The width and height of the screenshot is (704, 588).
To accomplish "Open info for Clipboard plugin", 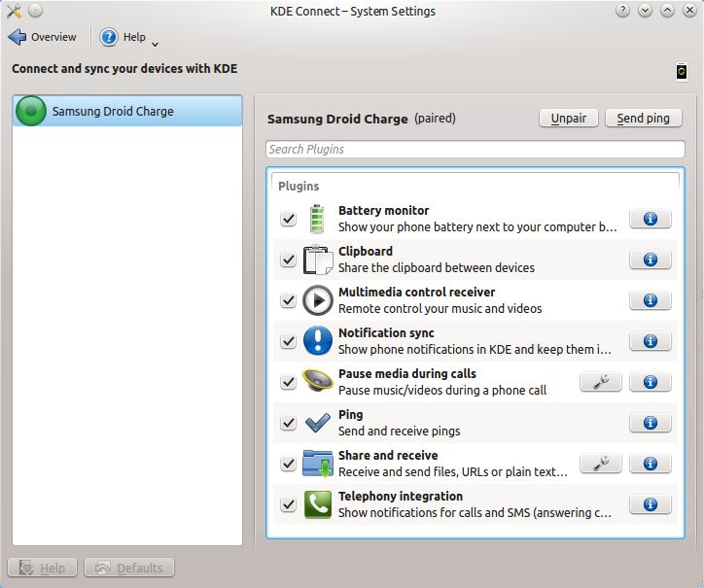I will (x=651, y=259).
